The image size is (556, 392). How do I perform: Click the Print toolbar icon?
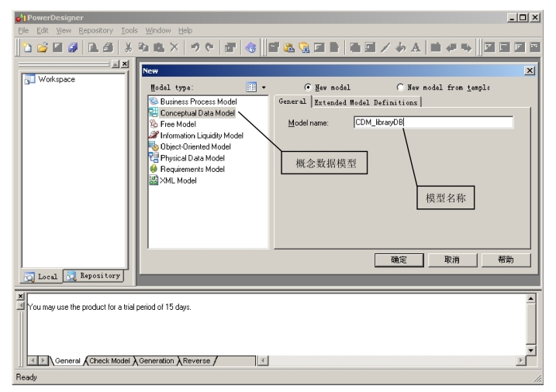(x=108, y=47)
